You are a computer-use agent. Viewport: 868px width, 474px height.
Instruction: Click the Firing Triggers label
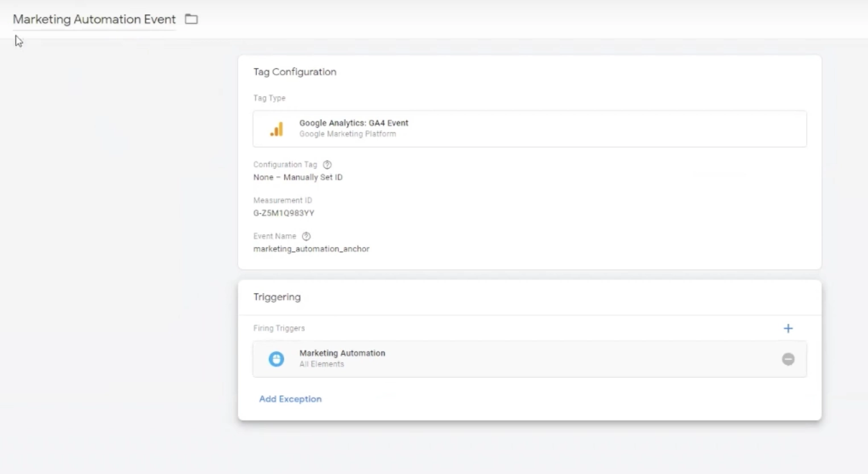coord(279,329)
